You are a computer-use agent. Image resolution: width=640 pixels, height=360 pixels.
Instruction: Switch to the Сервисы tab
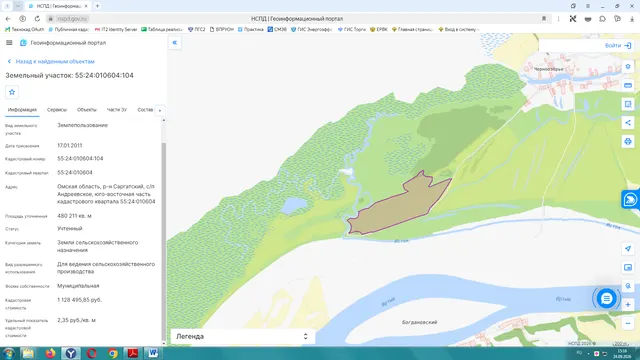(x=57, y=110)
